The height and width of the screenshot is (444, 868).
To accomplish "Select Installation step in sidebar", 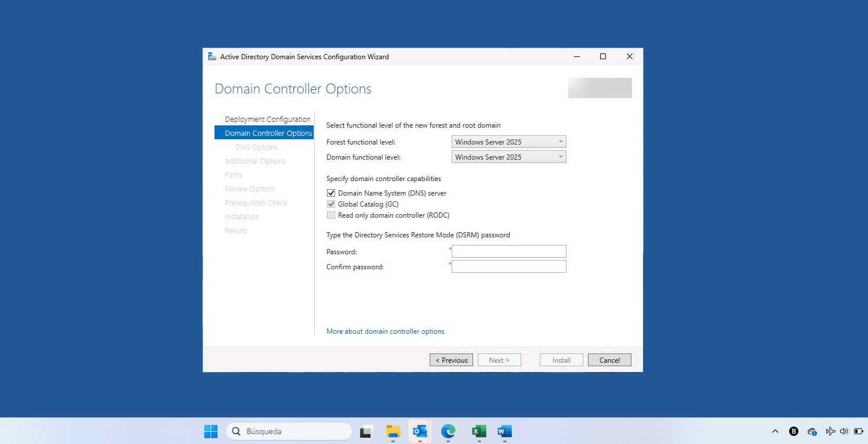I will point(242,216).
